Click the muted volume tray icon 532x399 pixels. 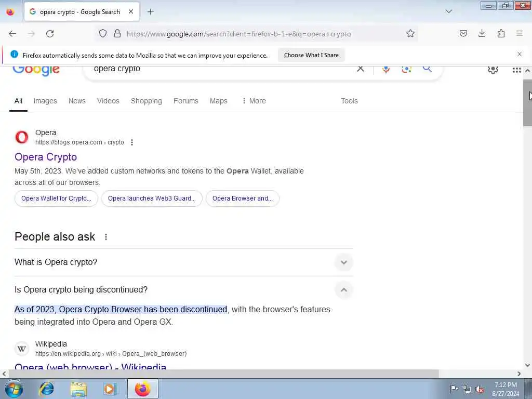480,389
